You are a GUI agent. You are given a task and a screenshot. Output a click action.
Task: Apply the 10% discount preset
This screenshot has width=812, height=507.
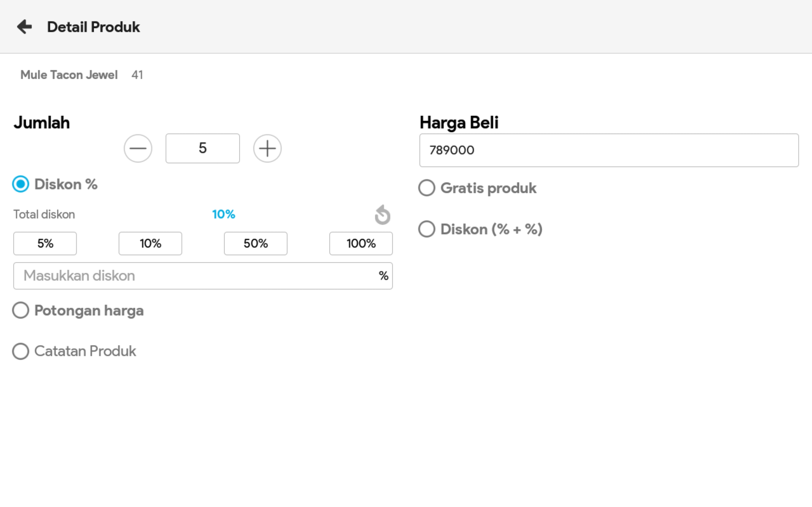click(x=150, y=243)
